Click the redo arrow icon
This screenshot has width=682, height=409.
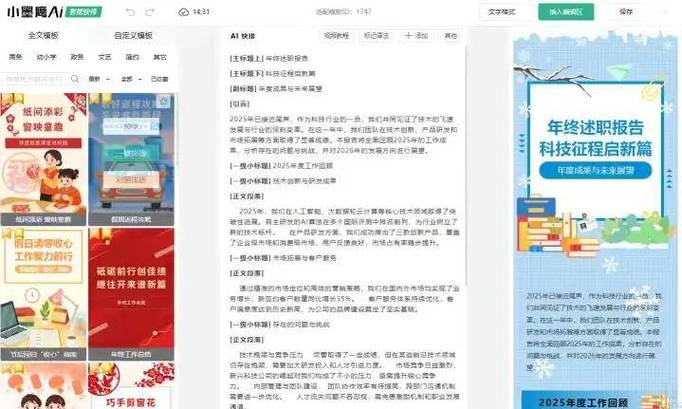tap(150, 12)
